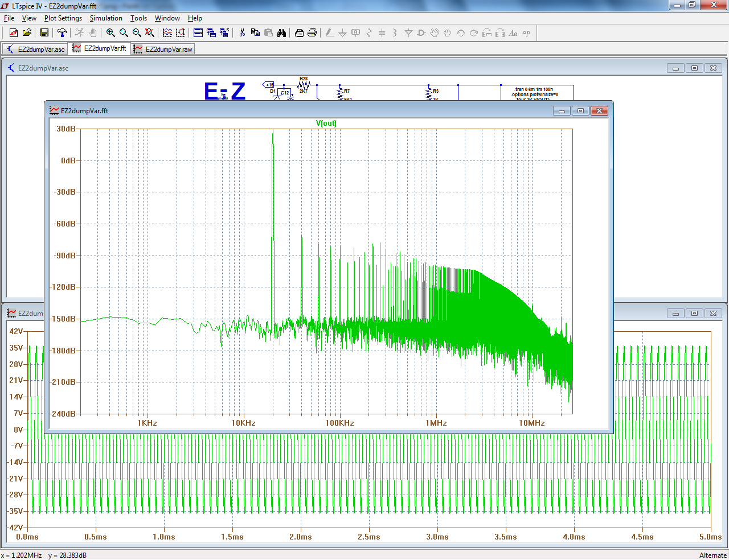Switch to the EZ2dumpVar.raw tab
Image resolution: width=729 pixels, height=560 pixels.
(163, 50)
